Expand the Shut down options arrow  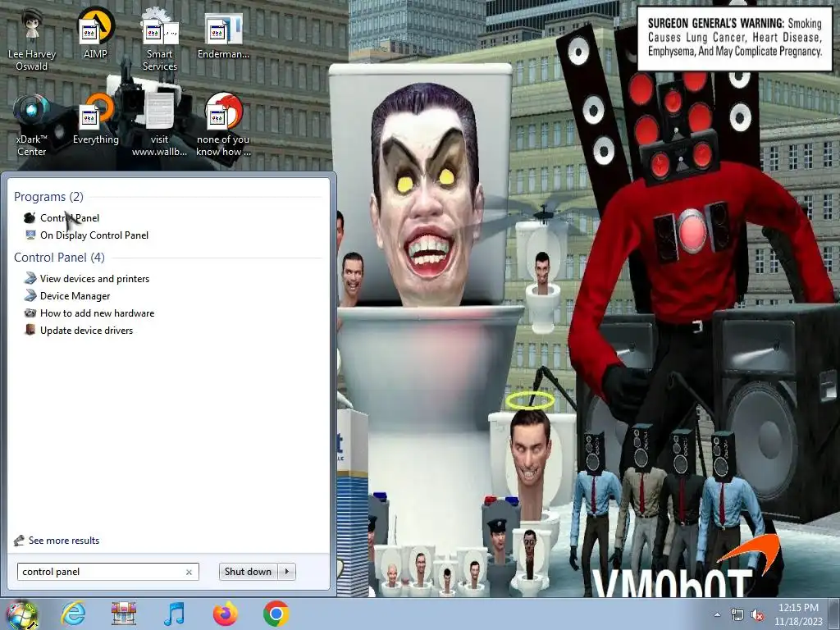(x=287, y=572)
